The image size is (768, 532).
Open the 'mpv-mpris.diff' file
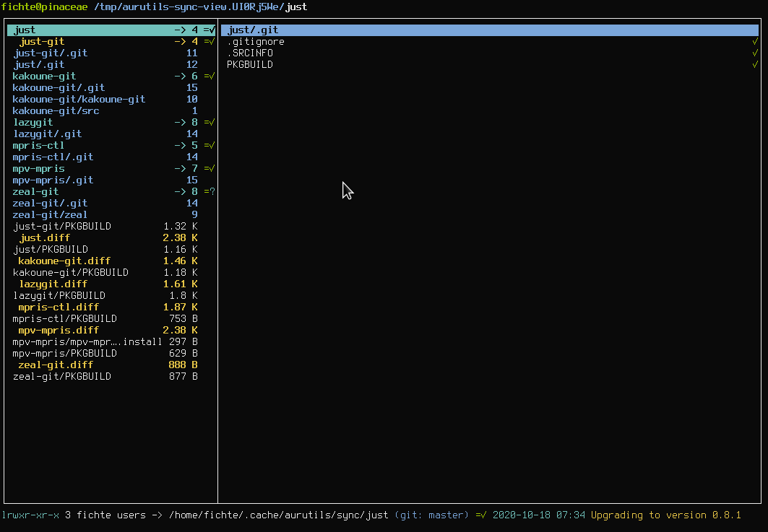[111, 331]
